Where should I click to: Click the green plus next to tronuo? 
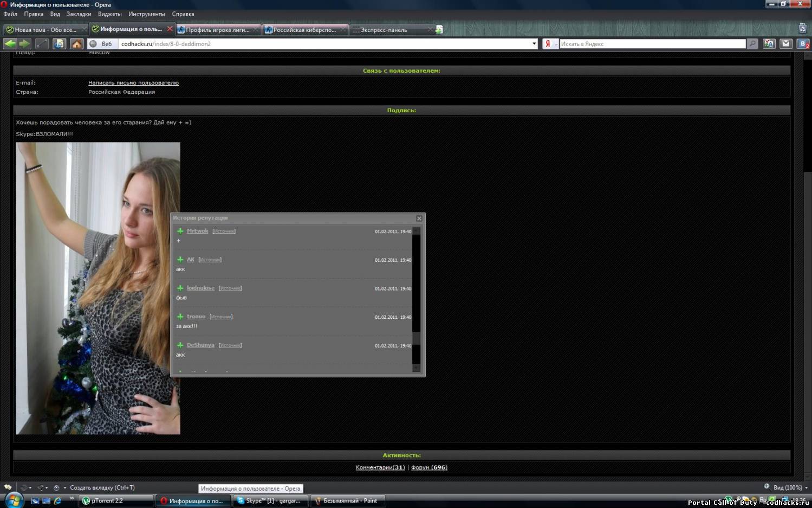pyautogui.click(x=180, y=317)
